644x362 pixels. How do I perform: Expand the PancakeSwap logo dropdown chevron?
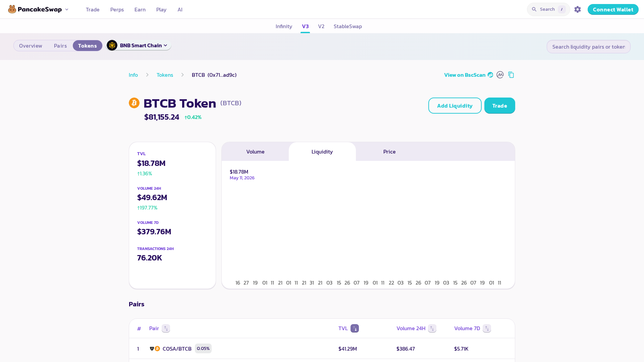[x=67, y=9]
